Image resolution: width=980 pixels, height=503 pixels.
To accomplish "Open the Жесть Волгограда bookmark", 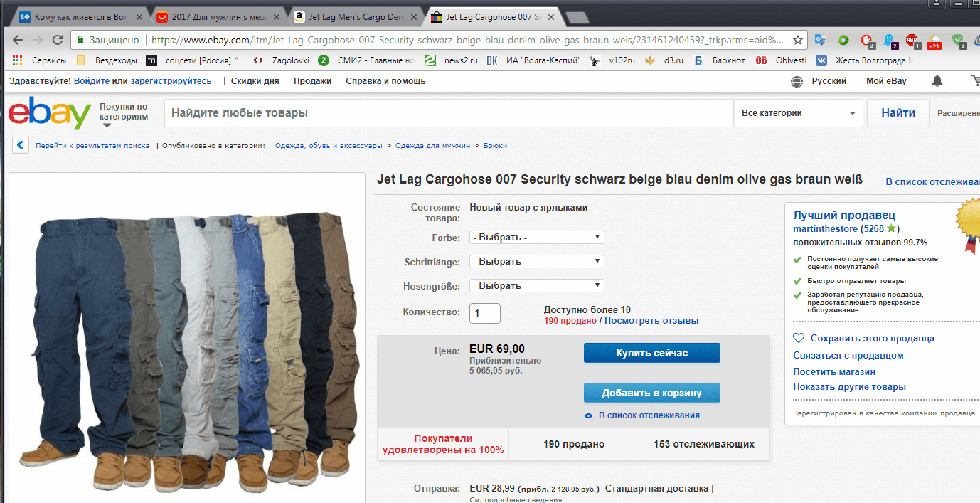I will pos(866,60).
